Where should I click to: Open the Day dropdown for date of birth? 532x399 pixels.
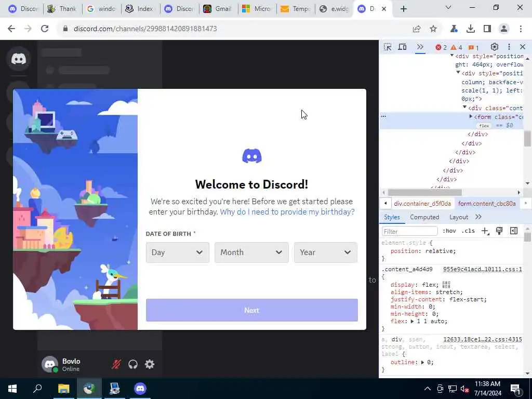click(x=178, y=252)
